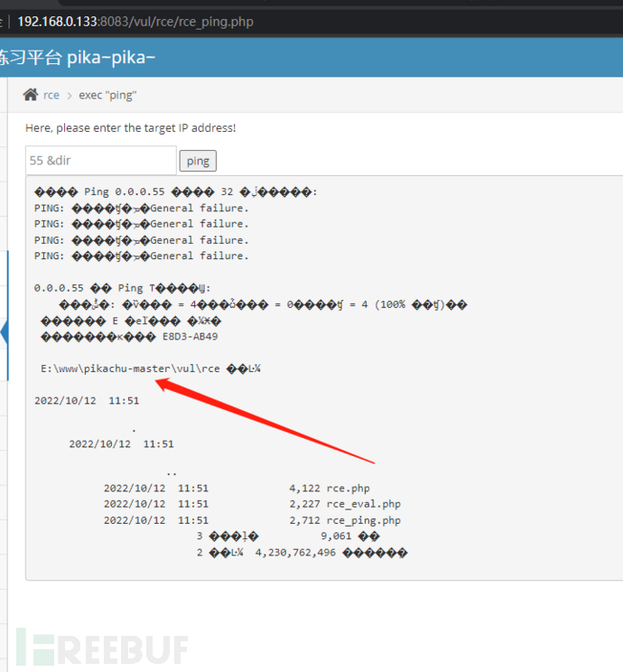Image resolution: width=623 pixels, height=672 pixels.
Task: Click the 2,227 file size value
Action: click(304, 504)
